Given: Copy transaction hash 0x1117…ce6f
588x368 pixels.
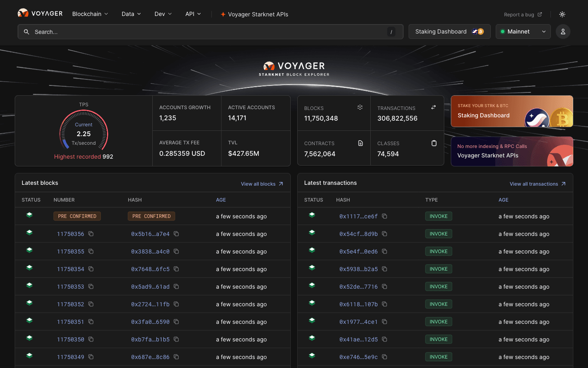Looking at the screenshot, I should (x=385, y=216).
